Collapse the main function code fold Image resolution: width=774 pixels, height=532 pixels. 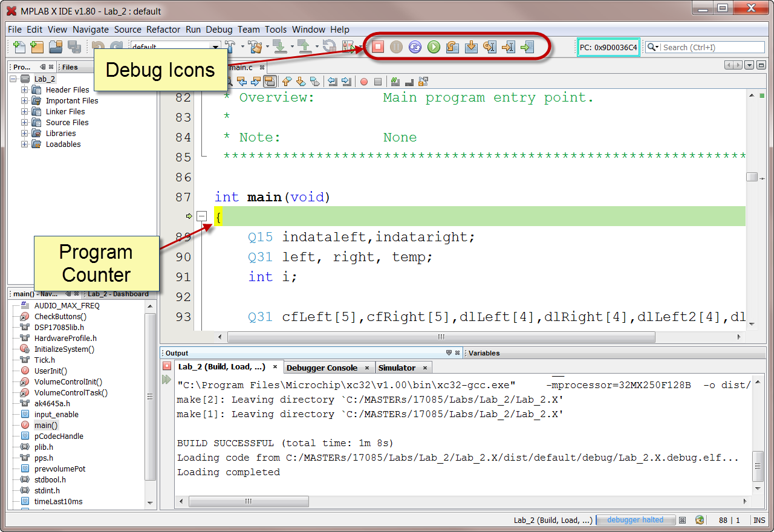(x=202, y=216)
